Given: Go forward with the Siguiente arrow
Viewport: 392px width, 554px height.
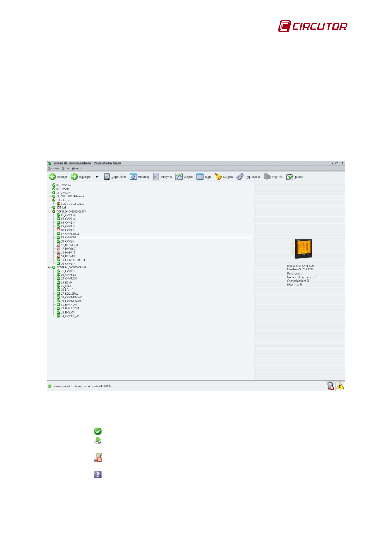Looking at the screenshot, I should [81, 177].
